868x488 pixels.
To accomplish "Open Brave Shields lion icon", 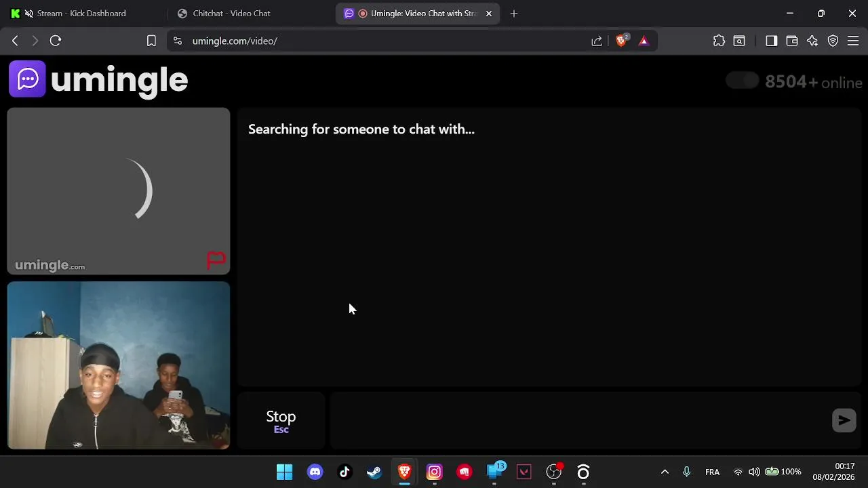I will pos(621,41).
